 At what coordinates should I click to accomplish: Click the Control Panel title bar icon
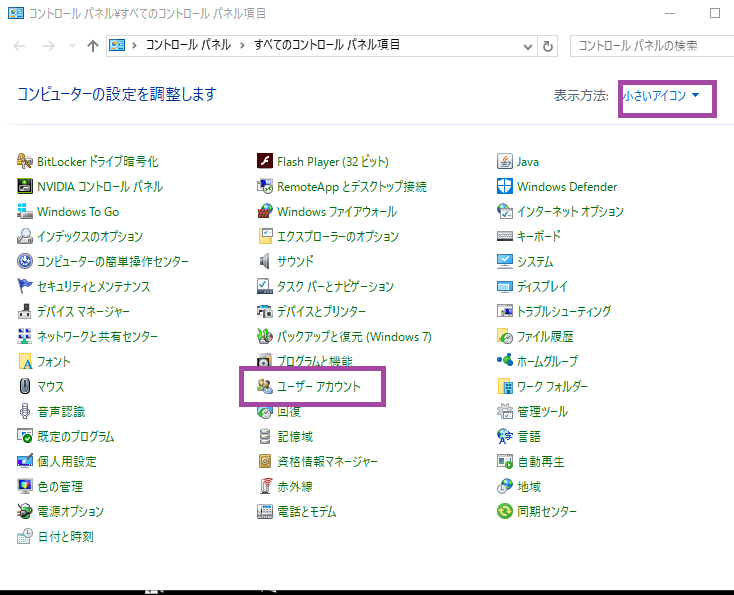(x=15, y=13)
